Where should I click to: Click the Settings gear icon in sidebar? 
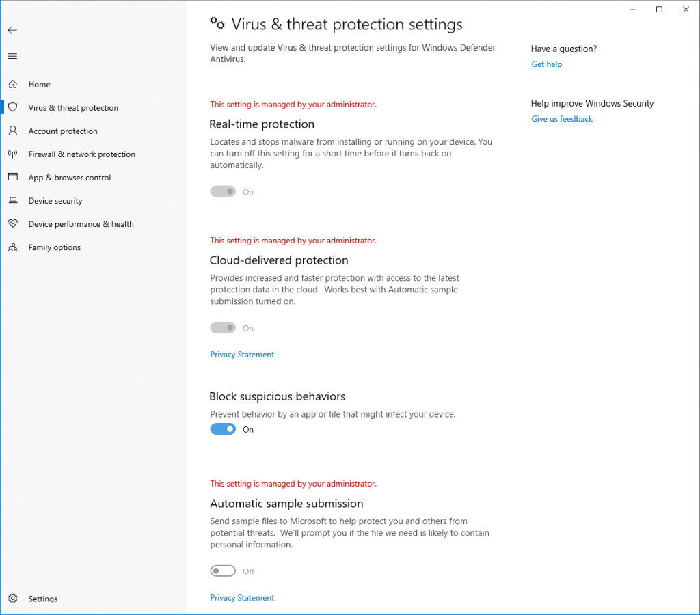point(12,599)
